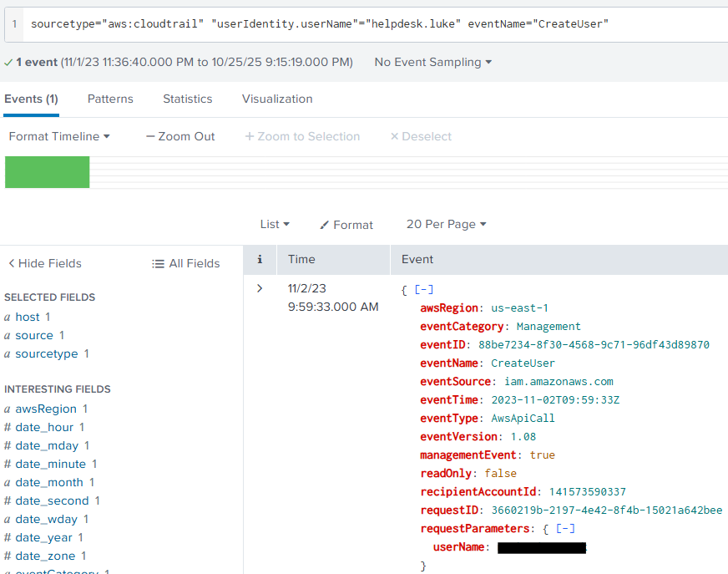728x574 pixels.
Task: Click the Zoom Out minus control
Action: (150, 136)
